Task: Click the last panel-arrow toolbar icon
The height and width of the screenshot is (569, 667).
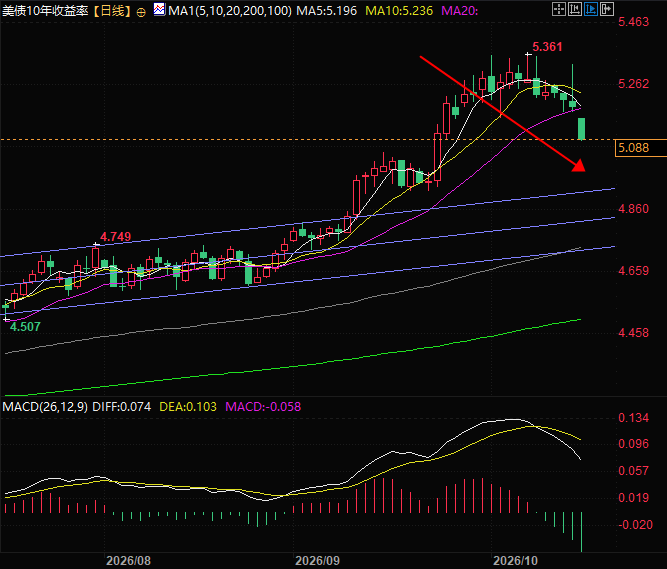Action: [607, 9]
